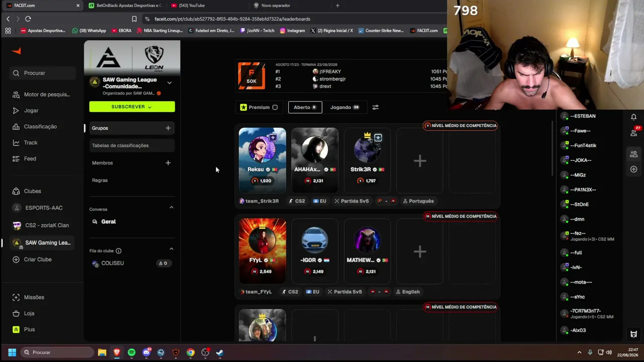Click the SUBSCREVER dropdown button
The width and height of the screenshot is (644, 362).
[132, 107]
